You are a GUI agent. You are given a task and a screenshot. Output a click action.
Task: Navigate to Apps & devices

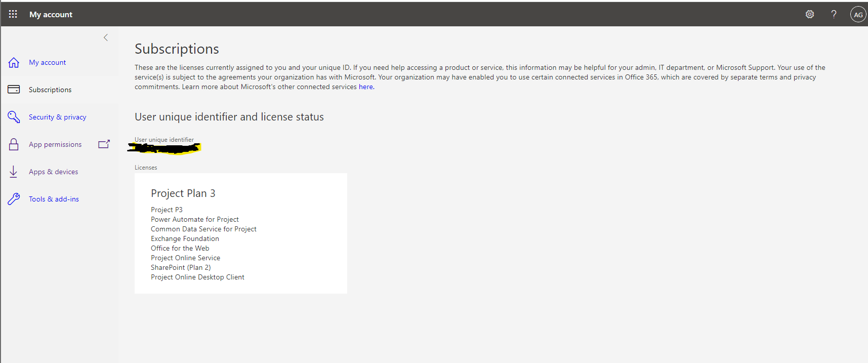coord(53,172)
